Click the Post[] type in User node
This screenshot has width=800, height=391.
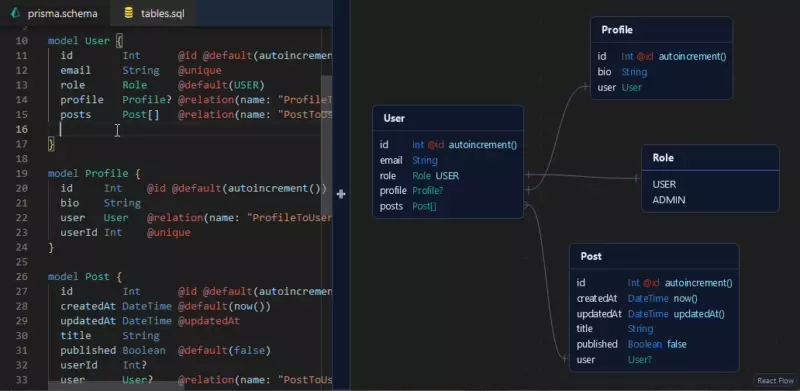coord(424,206)
